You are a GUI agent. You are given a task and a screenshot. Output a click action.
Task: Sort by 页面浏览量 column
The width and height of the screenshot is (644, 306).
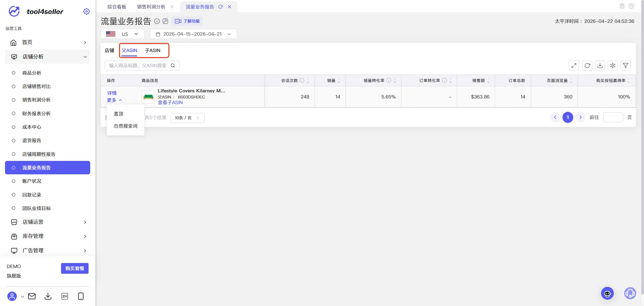[571, 81]
